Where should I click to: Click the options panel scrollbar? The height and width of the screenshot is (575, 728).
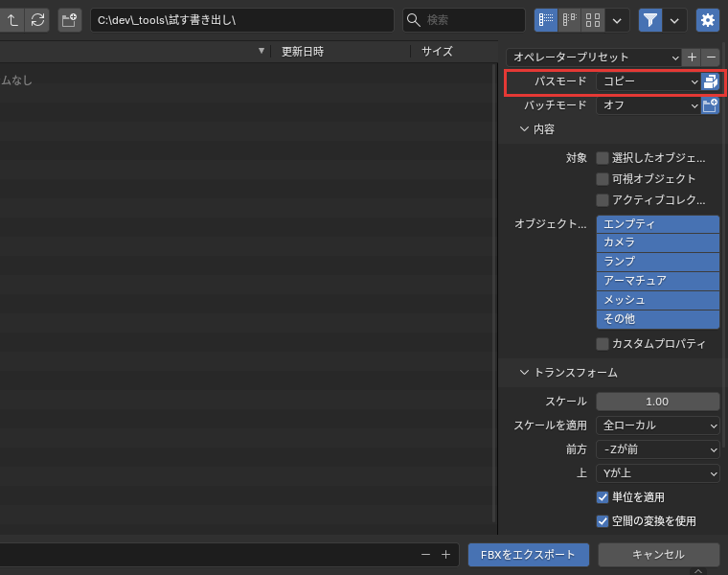(x=723, y=244)
